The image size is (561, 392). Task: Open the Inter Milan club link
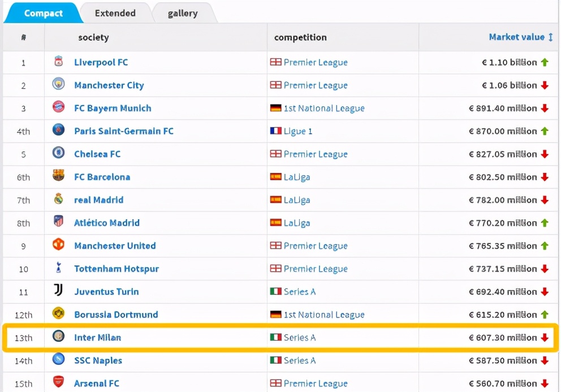tap(97, 338)
